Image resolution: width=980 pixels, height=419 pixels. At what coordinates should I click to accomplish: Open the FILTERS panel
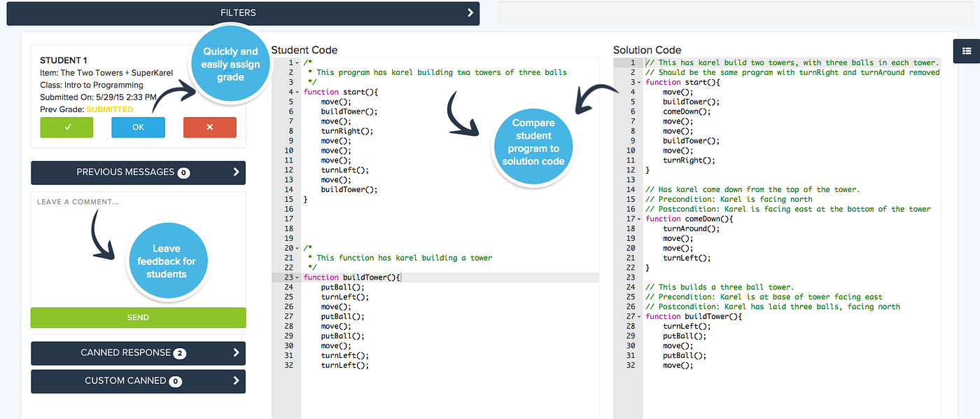pos(238,12)
